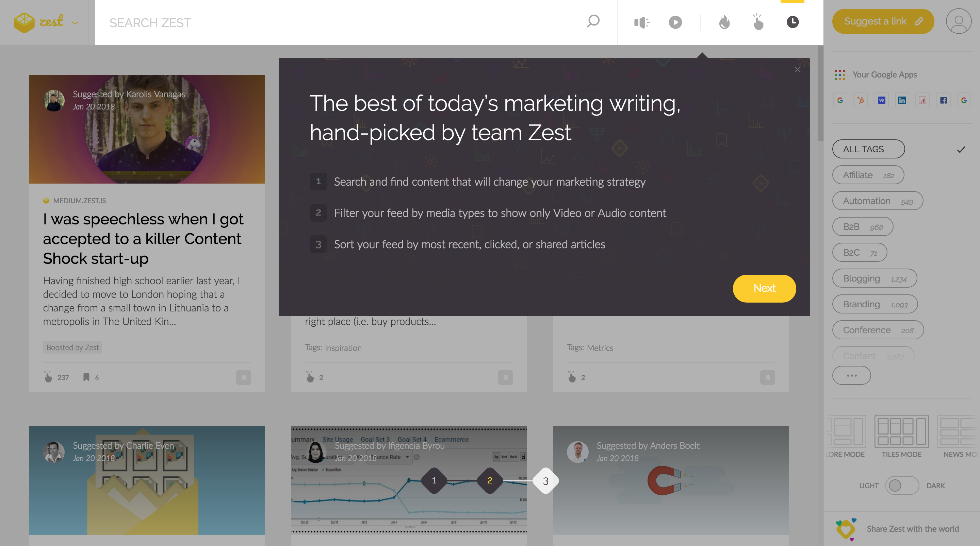980x546 pixels.
Task: Open the user profile avatar icon
Action: [958, 21]
